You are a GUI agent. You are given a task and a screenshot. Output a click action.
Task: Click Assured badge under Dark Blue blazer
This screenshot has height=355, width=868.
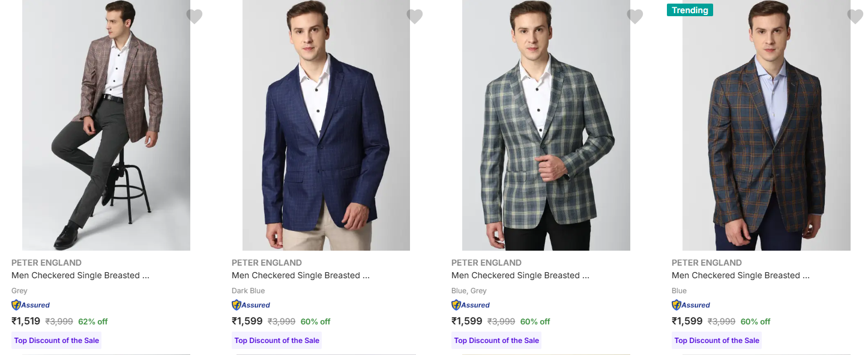tap(251, 305)
